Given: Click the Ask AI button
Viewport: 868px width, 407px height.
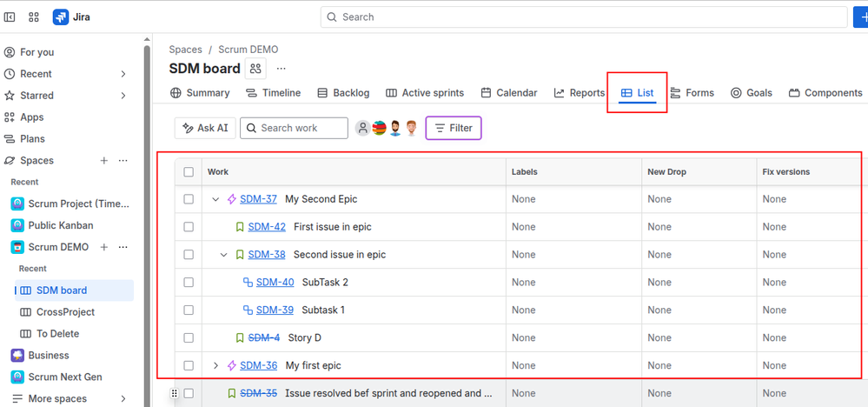Looking at the screenshot, I should (205, 128).
